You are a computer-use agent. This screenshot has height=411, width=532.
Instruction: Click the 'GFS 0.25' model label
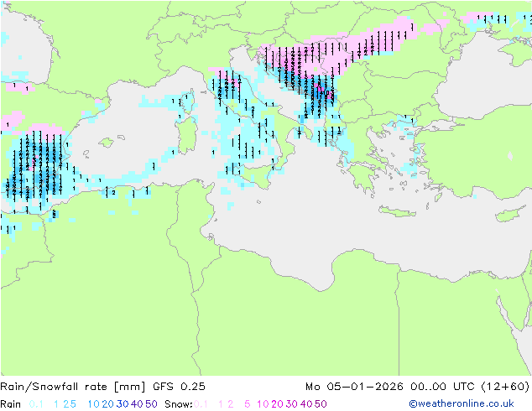point(179,387)
